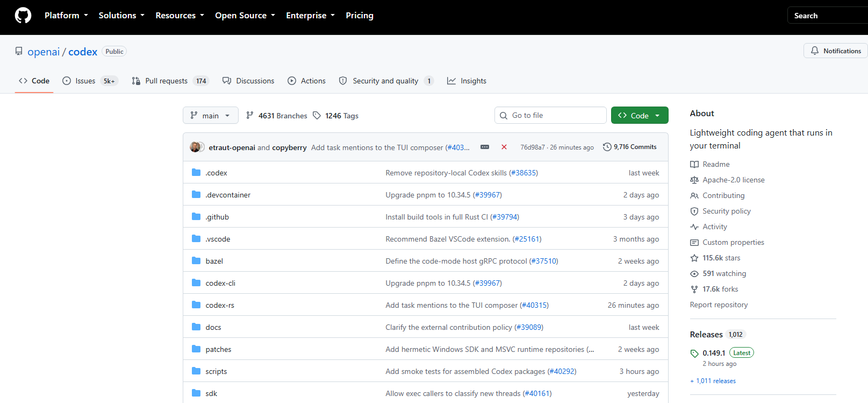Open pull request #38635 link
Viewport: 868px width, 403px height.
[x=523, y=173]
